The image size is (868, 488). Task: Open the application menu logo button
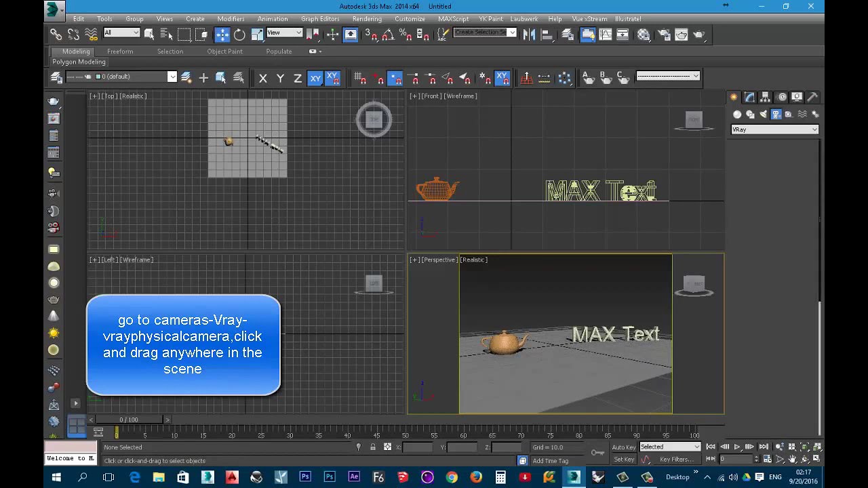(x=54, y=9)
